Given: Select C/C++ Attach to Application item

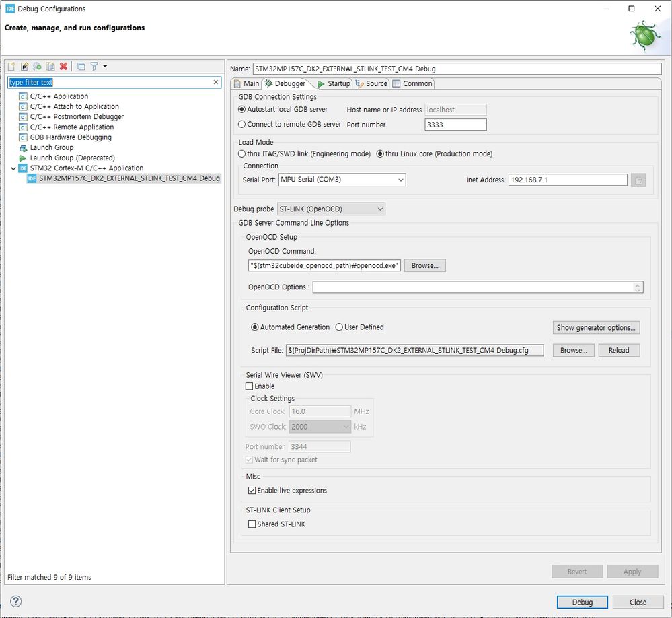Looking at the screenshot, I should tap(74, 106).
